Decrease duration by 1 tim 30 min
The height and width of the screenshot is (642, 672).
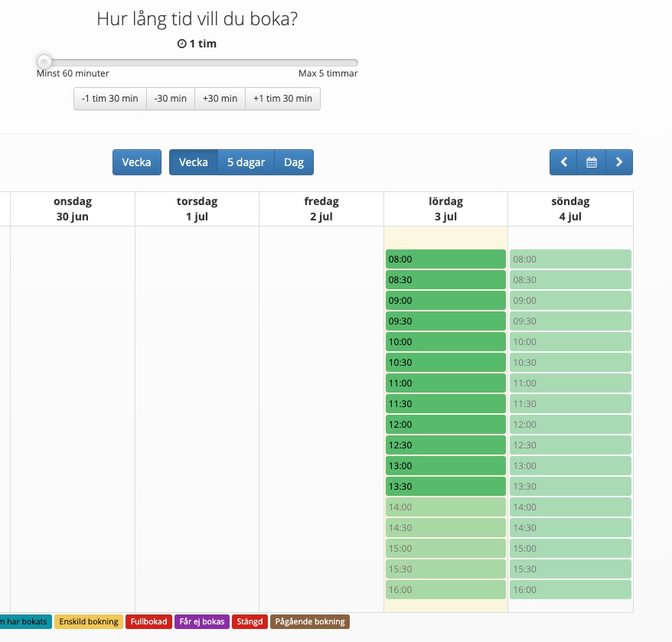110,99
